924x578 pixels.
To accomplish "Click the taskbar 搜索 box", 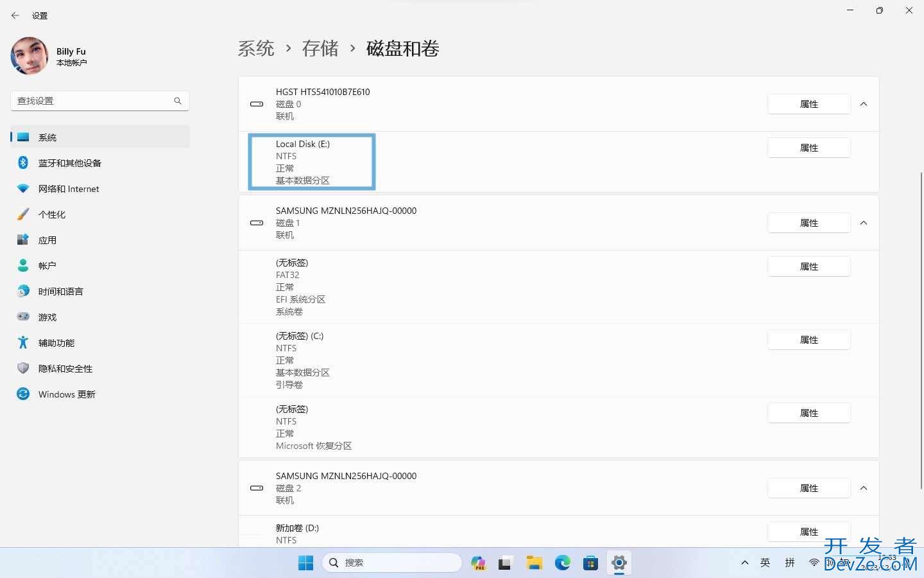I will pyautogui.click(x=392, y=563).
